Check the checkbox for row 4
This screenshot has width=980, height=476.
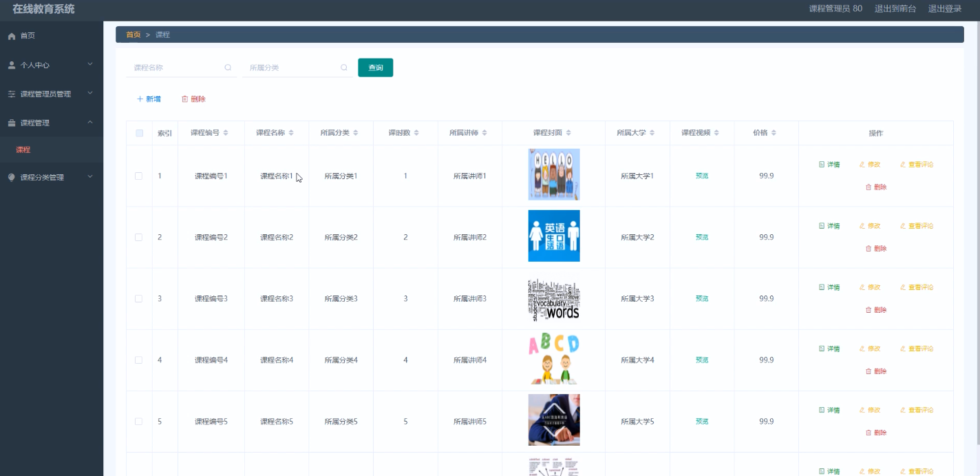[139, 360]
